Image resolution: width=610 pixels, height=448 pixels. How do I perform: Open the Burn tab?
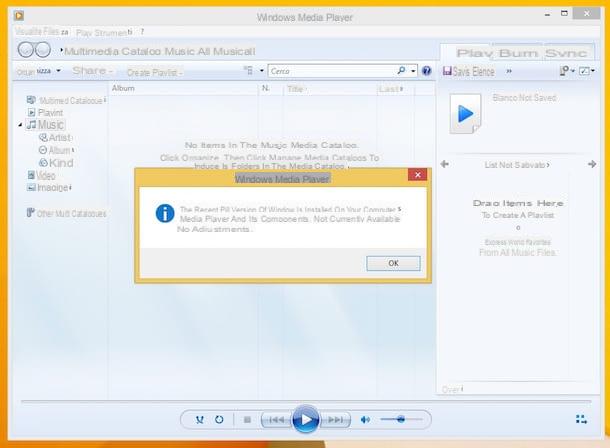pyautogui.click(x=519, y=53)
